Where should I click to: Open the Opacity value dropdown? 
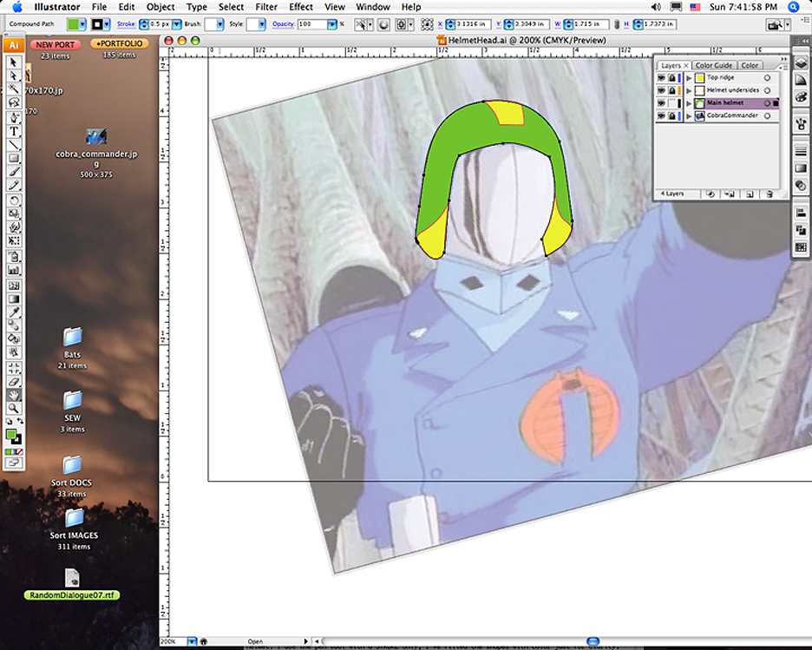click(332, 24)
